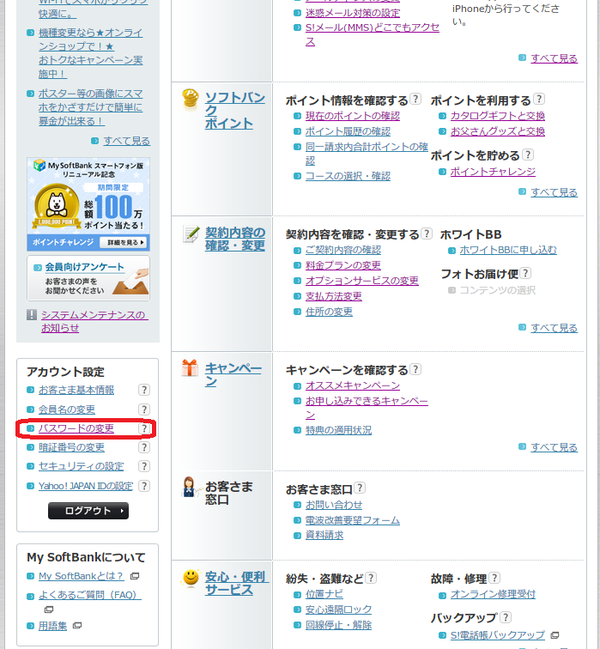Open 会員名の変更 link
Screen dimensions: 600x649
click(x=67, y=409)
